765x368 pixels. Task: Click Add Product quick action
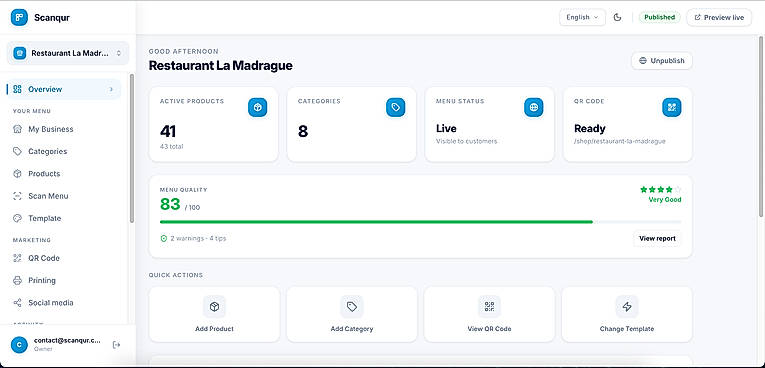click(214, 314)
